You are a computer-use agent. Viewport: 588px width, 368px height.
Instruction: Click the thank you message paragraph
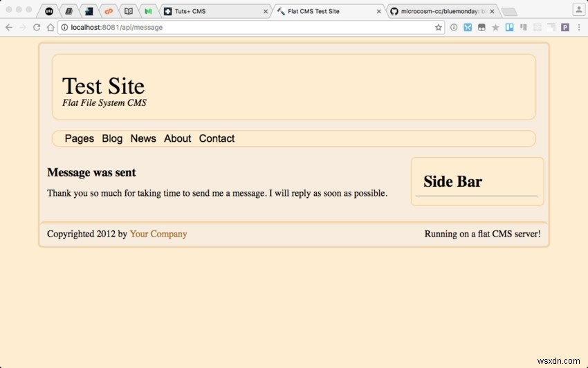217,193
